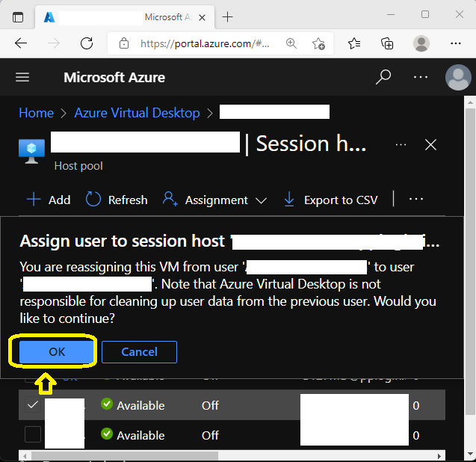Open toolbar overflow ellipsis menu

[x=416, y=199]
